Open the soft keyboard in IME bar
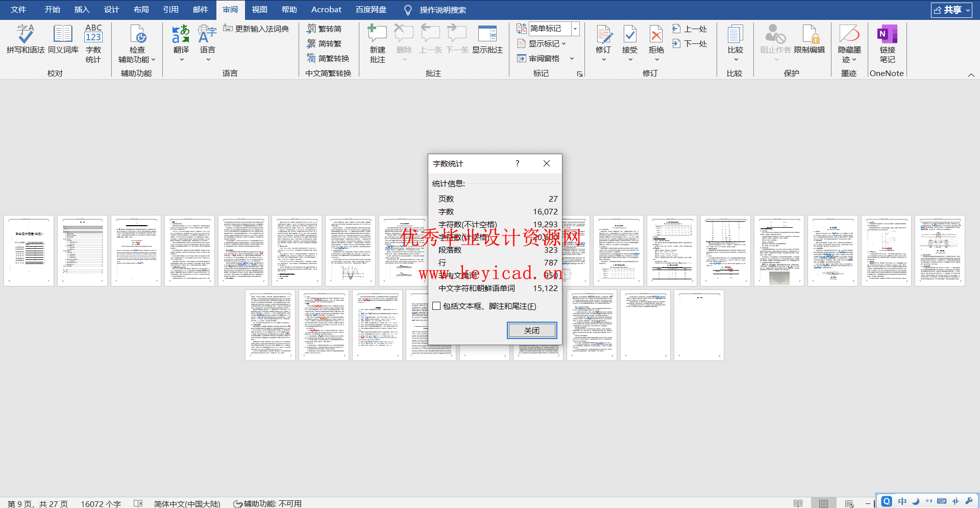 click(x=942, y=501)
